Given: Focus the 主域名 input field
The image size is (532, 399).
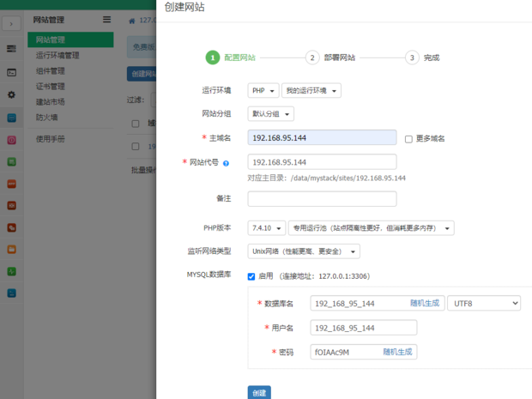Looking at the screenshot, I should pos(322,137).
